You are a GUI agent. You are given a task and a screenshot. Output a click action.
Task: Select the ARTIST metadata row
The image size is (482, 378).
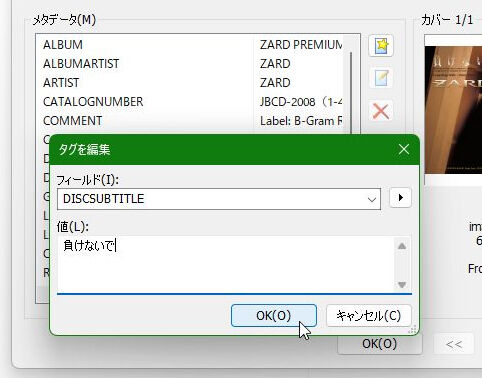point(193,83)
